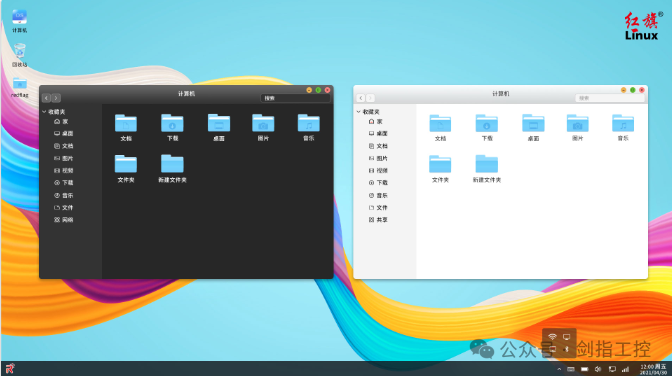The height and width of the screenshot is (376, 672).
Task: Go forward in the light window
Action: tap(371, 98)
